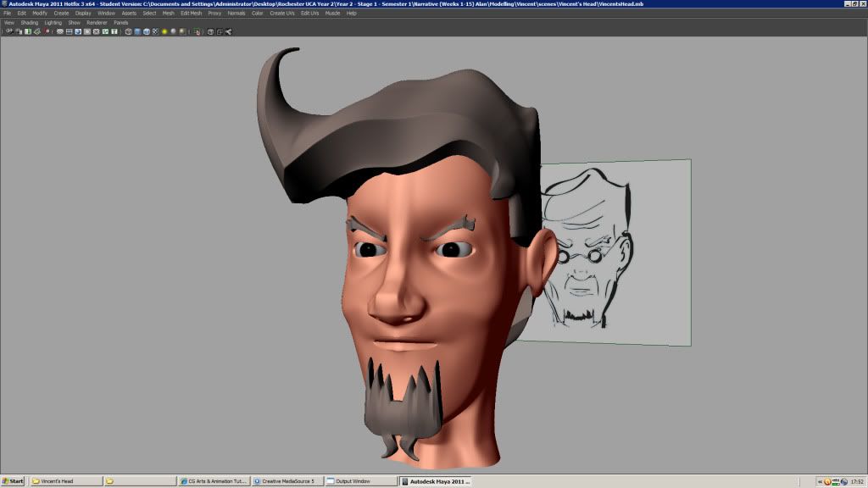Open the Create UVs menu
The height and width of the screenshot is (488, 868).
(282, 14)
